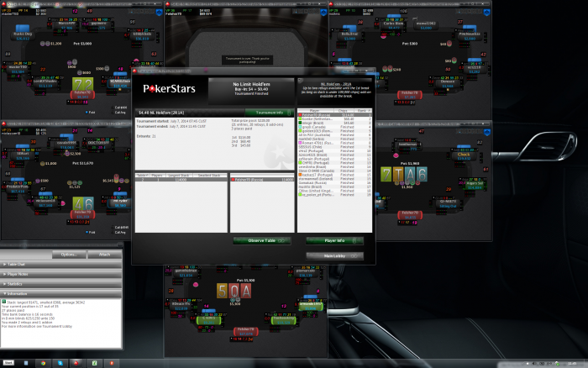Open Skype from the taskbar
The height and width of the screenshot is (368, 588).
coord(60,363)
